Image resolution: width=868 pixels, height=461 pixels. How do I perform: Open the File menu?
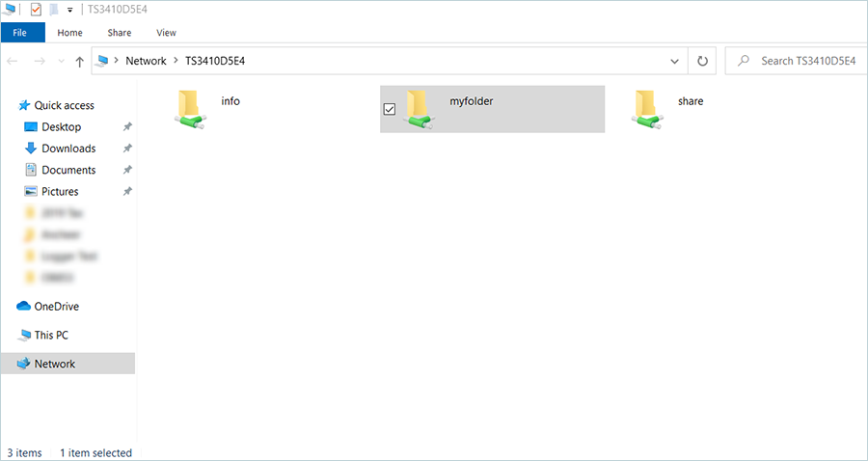tap(21, 33)
